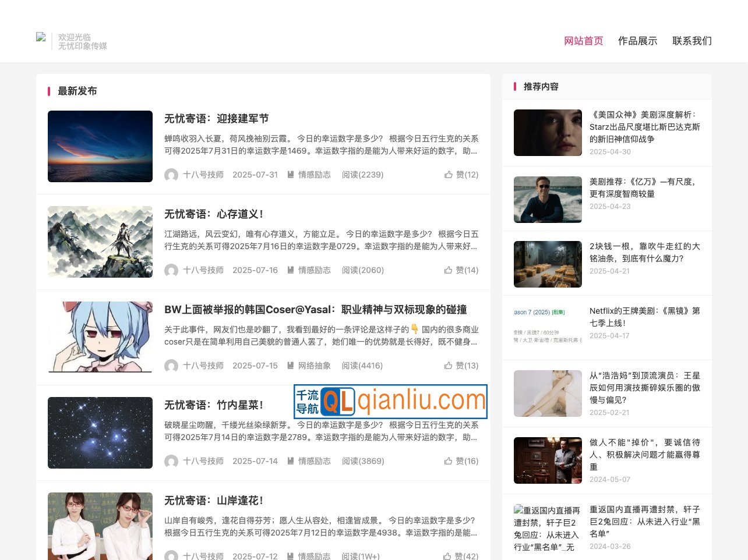Select the 网站首页 tab in the navigation
The width and height of the screenshot is (748, 560).
[583, 41]
